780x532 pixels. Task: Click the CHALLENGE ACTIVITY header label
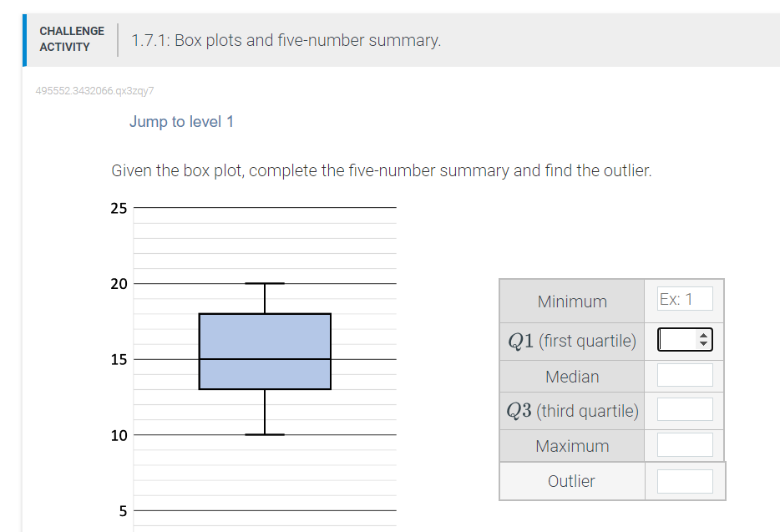(72, 38)
